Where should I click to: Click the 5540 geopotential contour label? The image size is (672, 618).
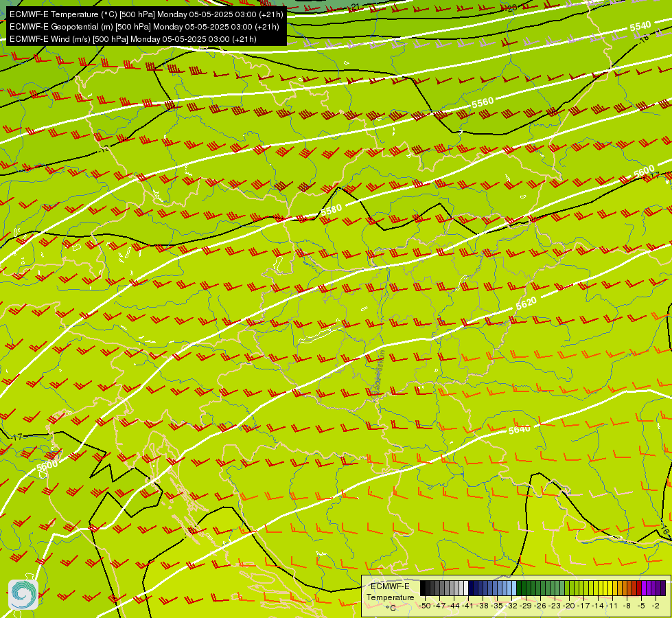(640, 27)
